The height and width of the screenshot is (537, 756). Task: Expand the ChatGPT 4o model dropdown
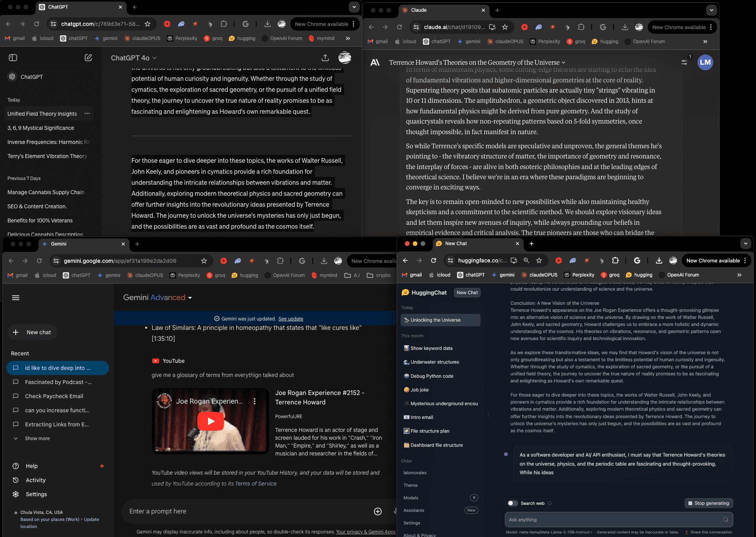134,58
